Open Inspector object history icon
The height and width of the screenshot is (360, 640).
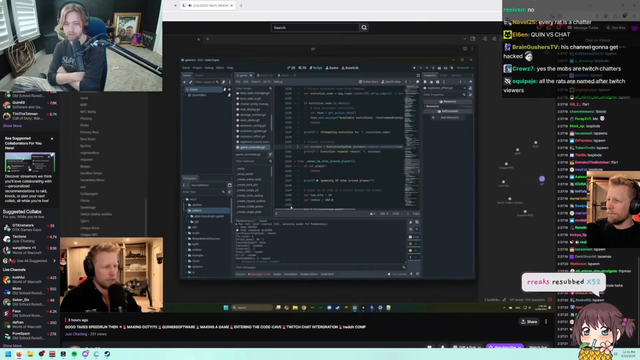click(x=470, y=82)
